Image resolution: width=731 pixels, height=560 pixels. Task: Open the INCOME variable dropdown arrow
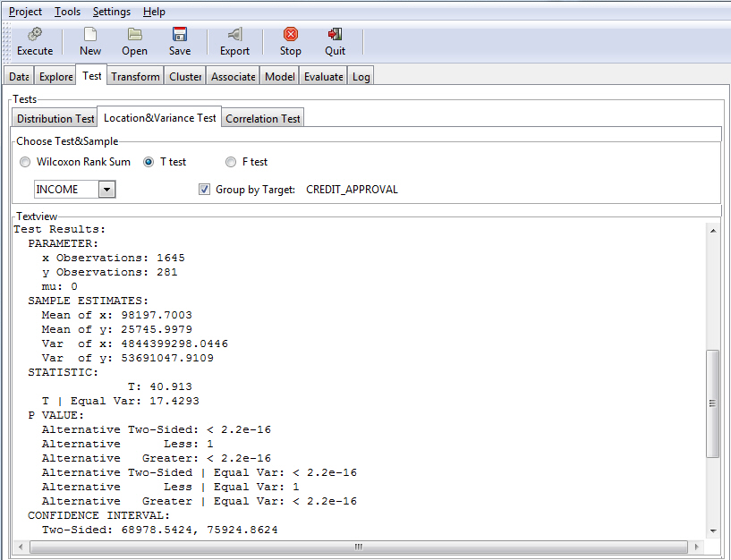(x=106, y=190)
